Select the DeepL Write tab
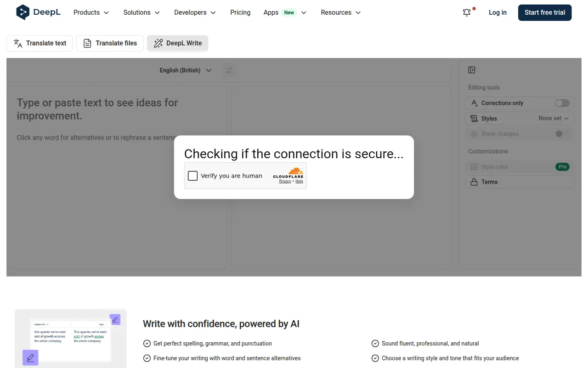The height and width of the screenshot is (368, 588). click(178, 43)
